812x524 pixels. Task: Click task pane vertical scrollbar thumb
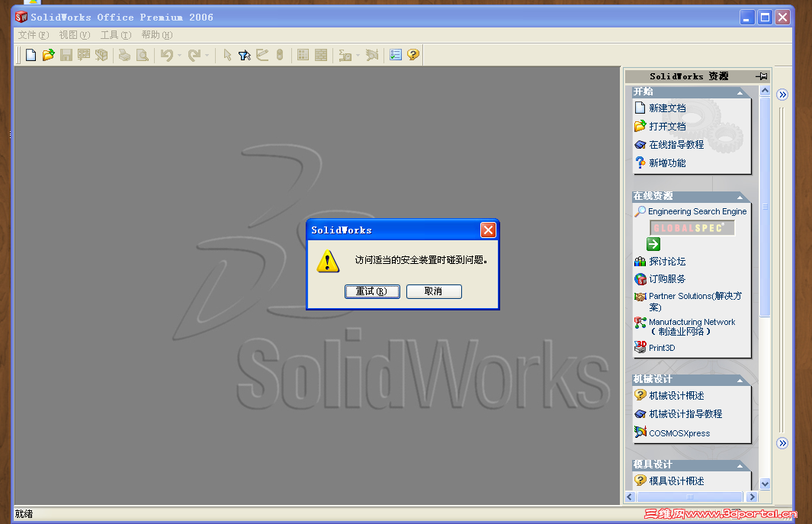765,206
